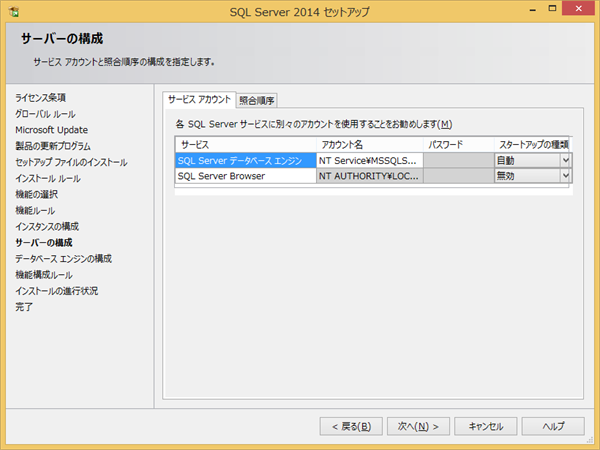Click インストールの進行状況 step

coord(57,290)
